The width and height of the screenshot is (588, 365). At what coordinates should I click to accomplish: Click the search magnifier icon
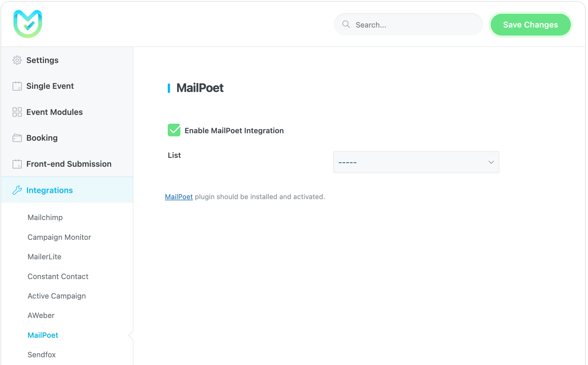(346, 24)
